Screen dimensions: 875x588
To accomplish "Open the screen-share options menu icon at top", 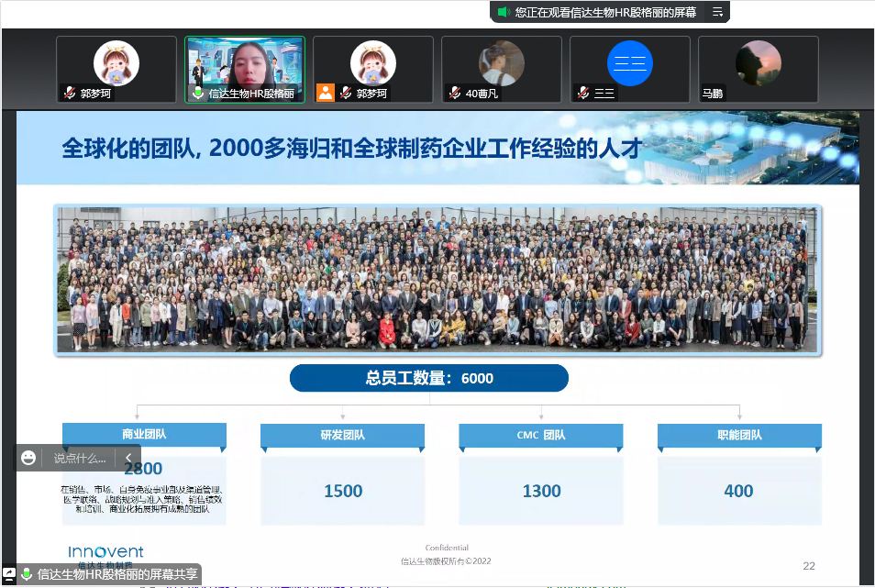I will click(x=717, y=12).
